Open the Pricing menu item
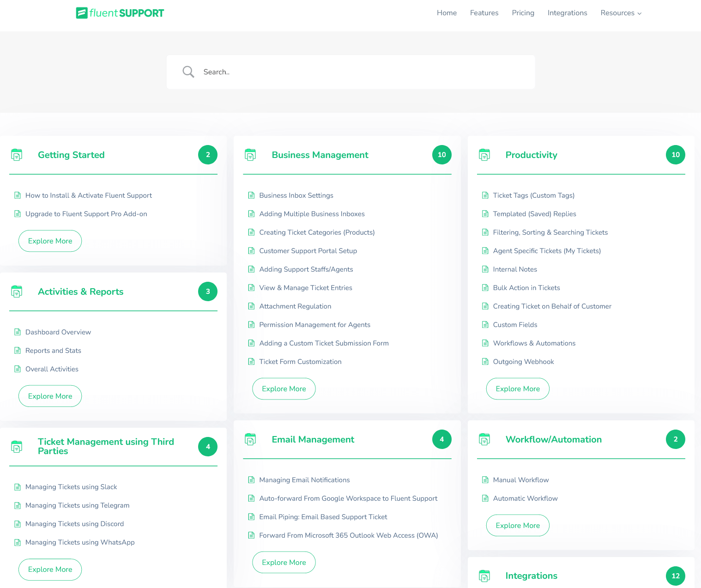 tap(523, 13)
